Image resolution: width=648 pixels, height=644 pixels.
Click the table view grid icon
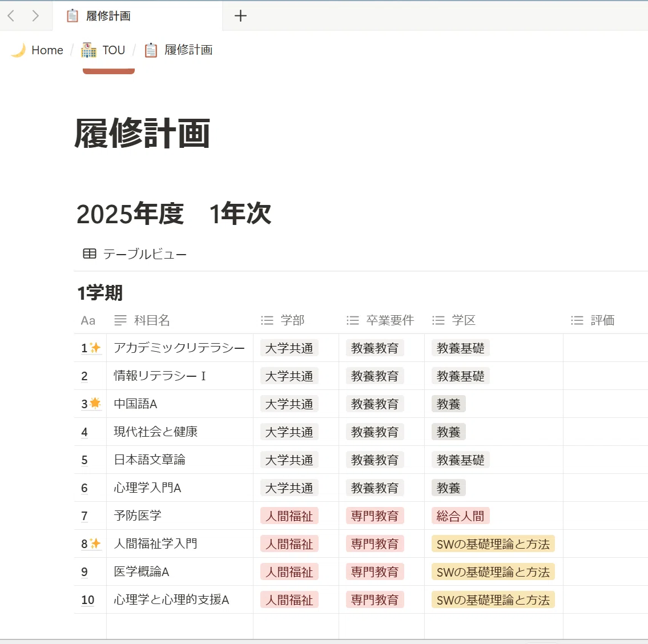click(x=90, y=254)
